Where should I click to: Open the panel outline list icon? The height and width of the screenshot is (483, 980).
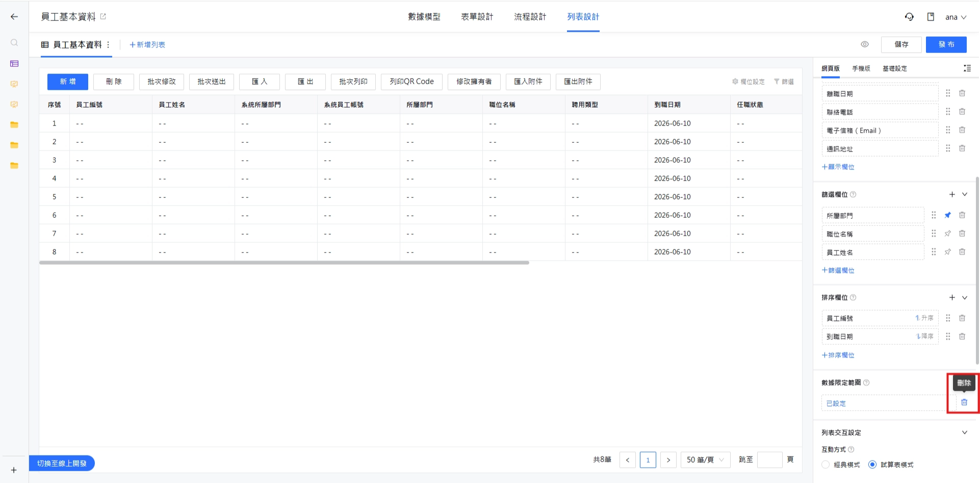tap(967, 68)
